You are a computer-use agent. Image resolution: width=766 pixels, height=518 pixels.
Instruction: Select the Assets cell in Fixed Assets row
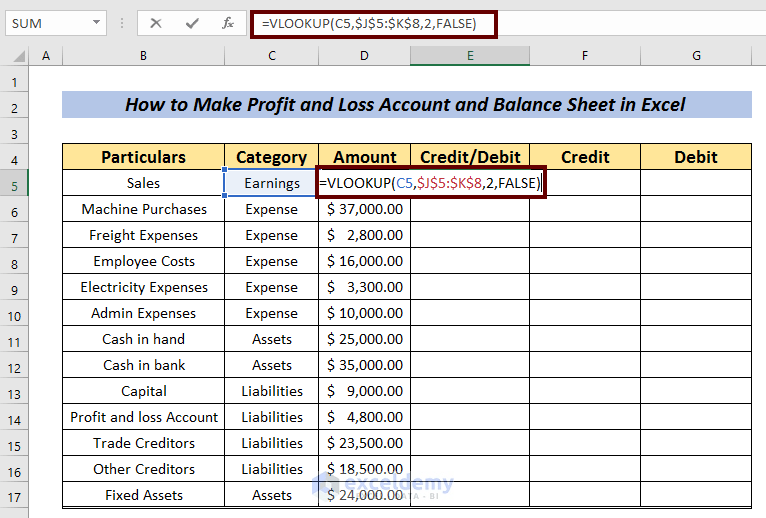click(x=272, y=495)
